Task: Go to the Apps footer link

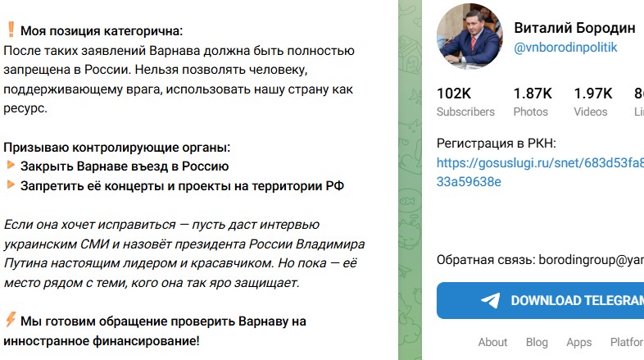Action: click(578, 342)
